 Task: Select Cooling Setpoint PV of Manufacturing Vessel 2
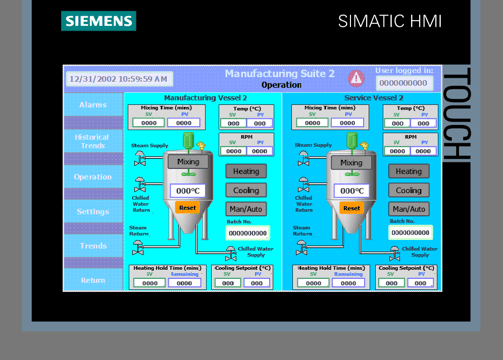click(257, 283)
